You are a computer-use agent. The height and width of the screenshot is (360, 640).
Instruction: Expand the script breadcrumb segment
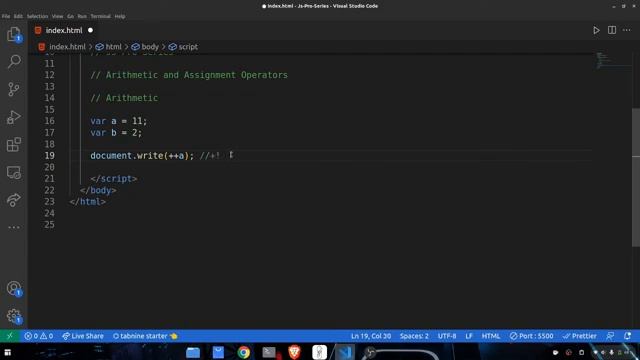(x=183, y=47)
